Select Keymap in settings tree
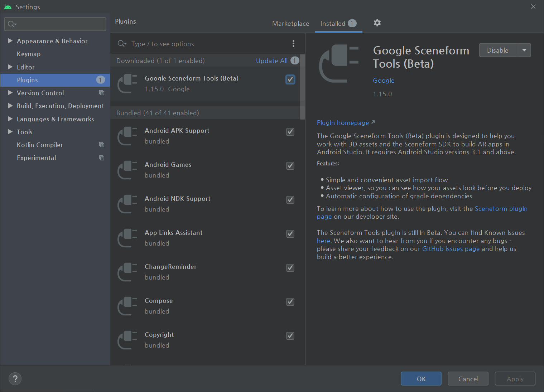The image size is (544, 392). pos(55,54)
